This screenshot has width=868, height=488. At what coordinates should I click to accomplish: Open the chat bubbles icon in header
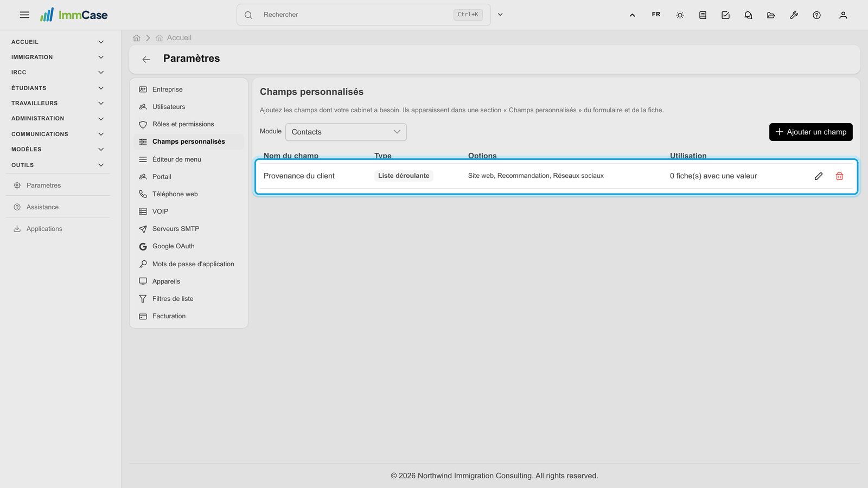(748, 15)
